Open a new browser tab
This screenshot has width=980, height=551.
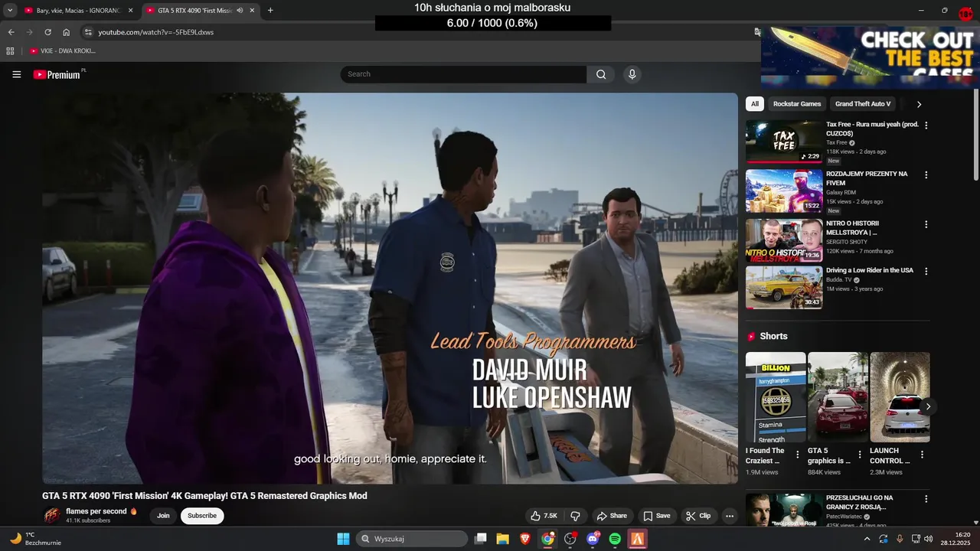click(270, 11)
